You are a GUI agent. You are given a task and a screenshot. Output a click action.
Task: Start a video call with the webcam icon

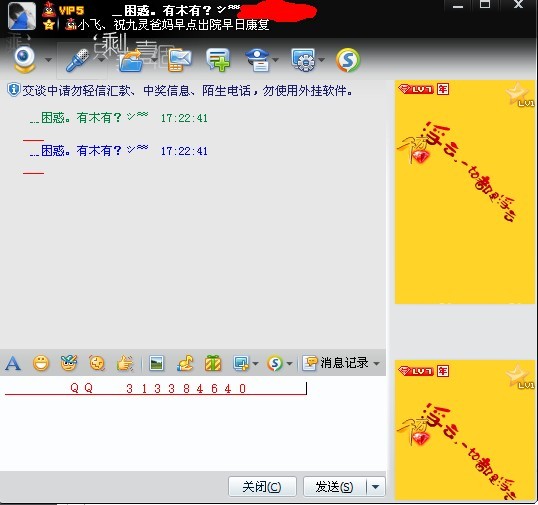25,60
